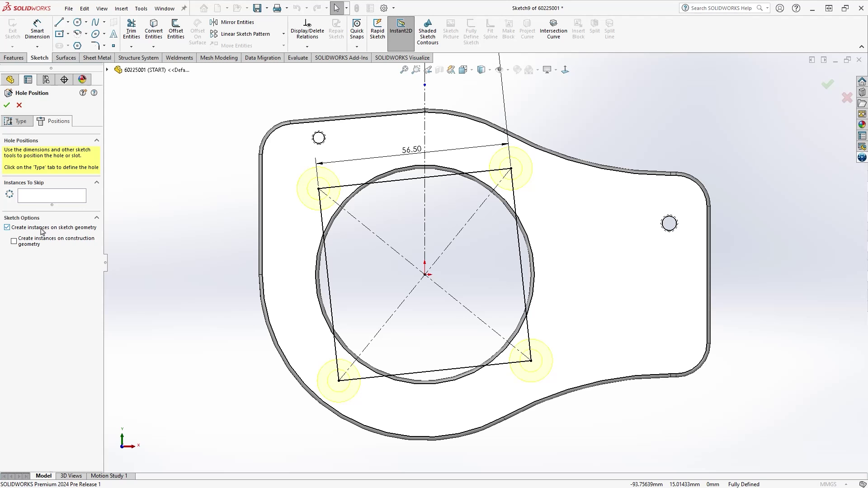Open the Insert menu
868x488 pixels.
pos(121,8)
